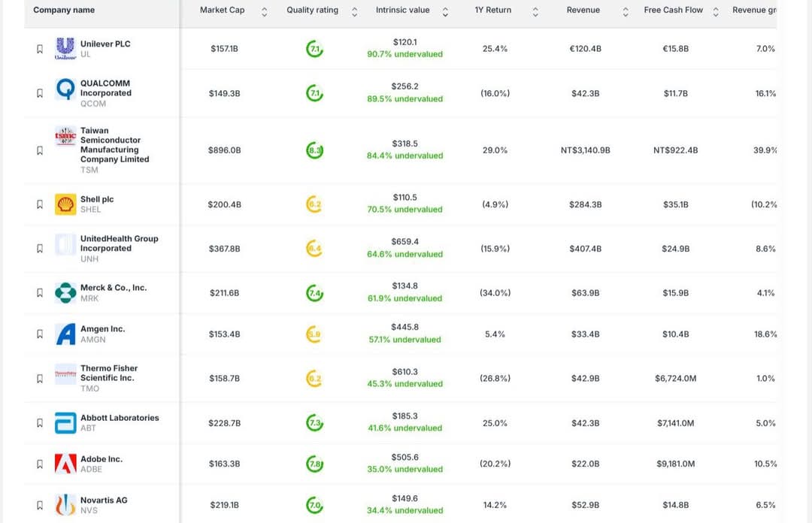Sort table by Market Cap arrows
The image size is (812, 523).
click(264, 11)
